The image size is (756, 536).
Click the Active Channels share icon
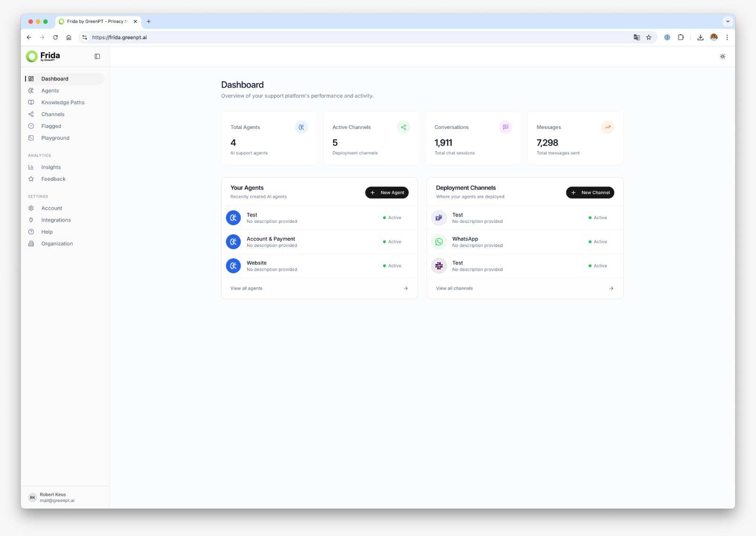[x=403, y=127]
